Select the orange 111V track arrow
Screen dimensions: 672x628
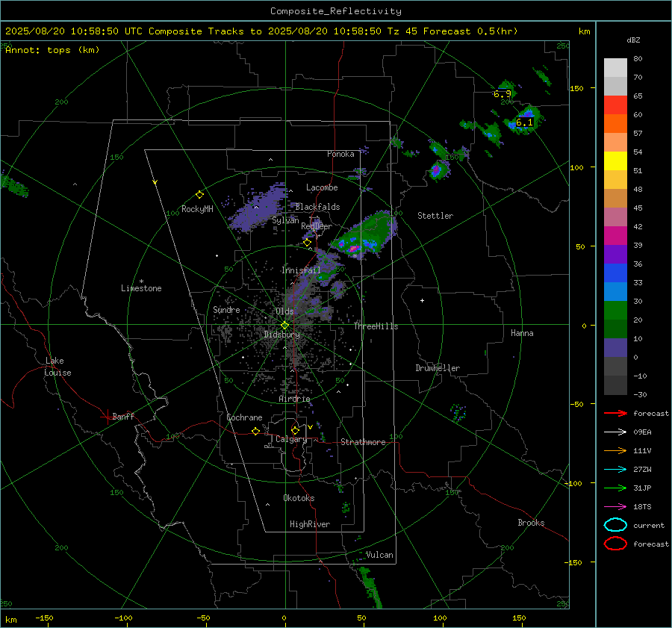pos(615,450)
